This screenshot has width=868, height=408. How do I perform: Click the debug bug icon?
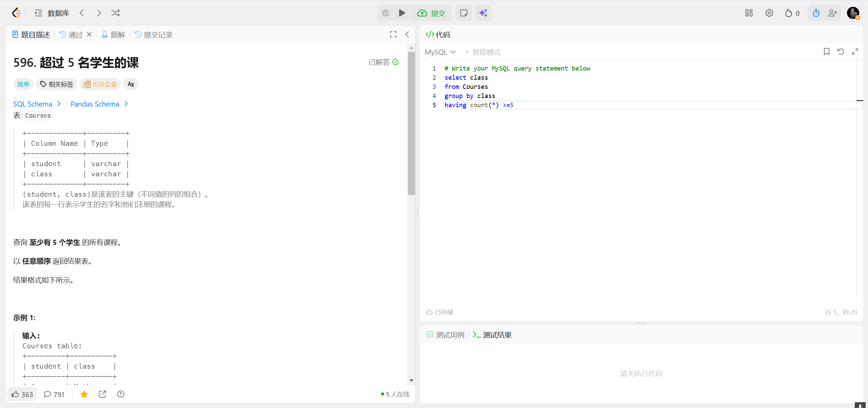[x=386, y=13]
